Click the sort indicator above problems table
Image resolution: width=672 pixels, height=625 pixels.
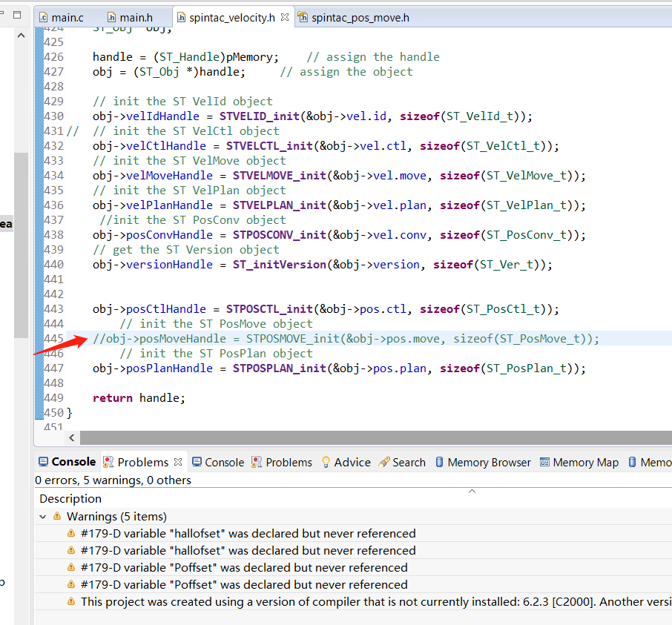click(x=472, y=492)
